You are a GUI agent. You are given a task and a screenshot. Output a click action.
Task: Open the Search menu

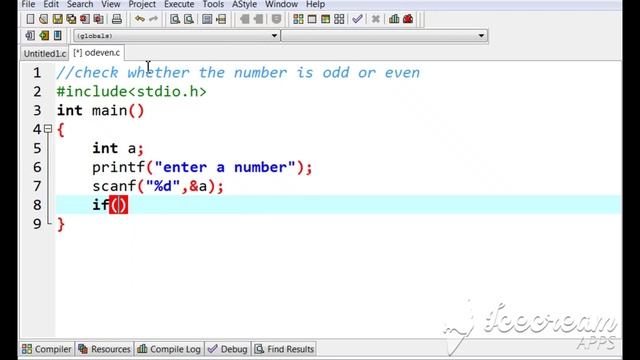coord(80,4)
